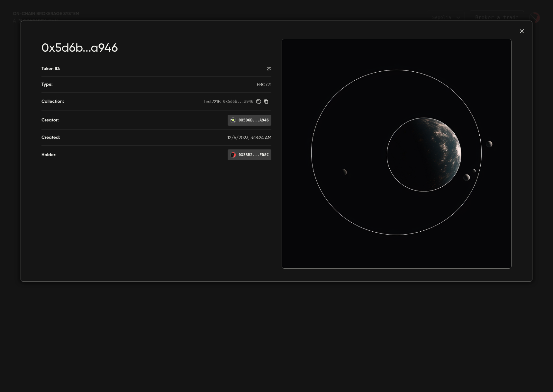This screenshot has height=392, width=553.
Task: Go to On-Chain Brokerage System home
Action: pos(46,13)
